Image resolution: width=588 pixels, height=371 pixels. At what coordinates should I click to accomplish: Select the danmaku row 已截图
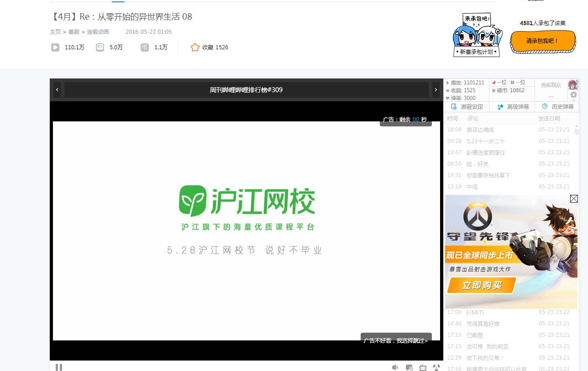[509, 335]
